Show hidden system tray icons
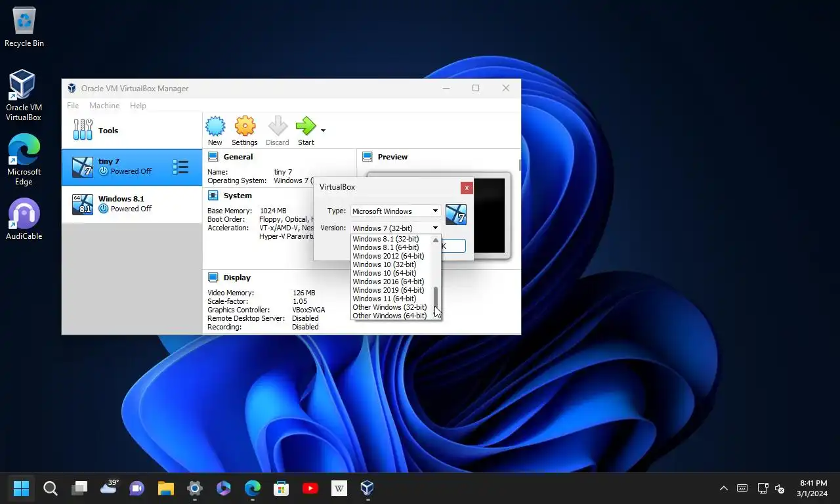The height and width of the screenshot is (504, 840). (724, 488)
